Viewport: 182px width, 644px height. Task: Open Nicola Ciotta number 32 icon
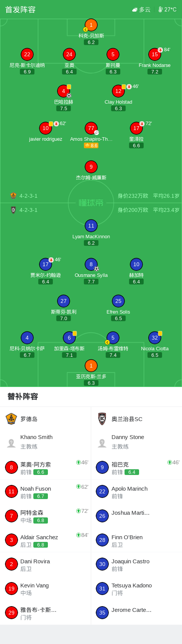[x=155, y=338]
